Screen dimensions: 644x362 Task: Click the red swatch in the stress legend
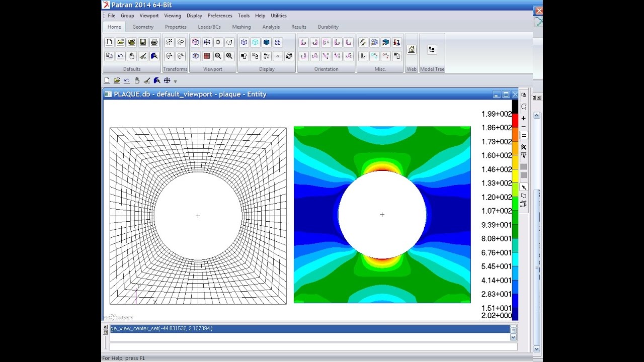click(x=515, y=121)
